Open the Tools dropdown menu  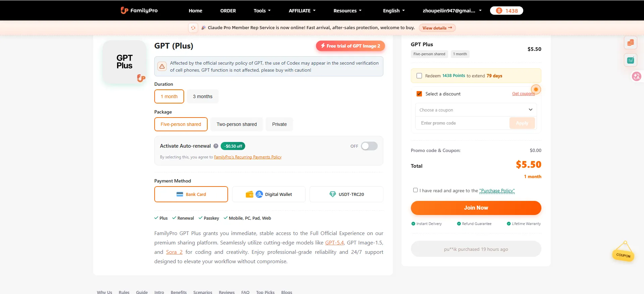(262, 11)
